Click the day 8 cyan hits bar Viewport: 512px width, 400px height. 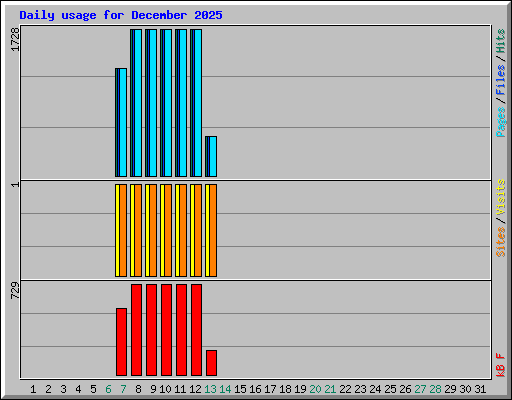click(138, 103)
